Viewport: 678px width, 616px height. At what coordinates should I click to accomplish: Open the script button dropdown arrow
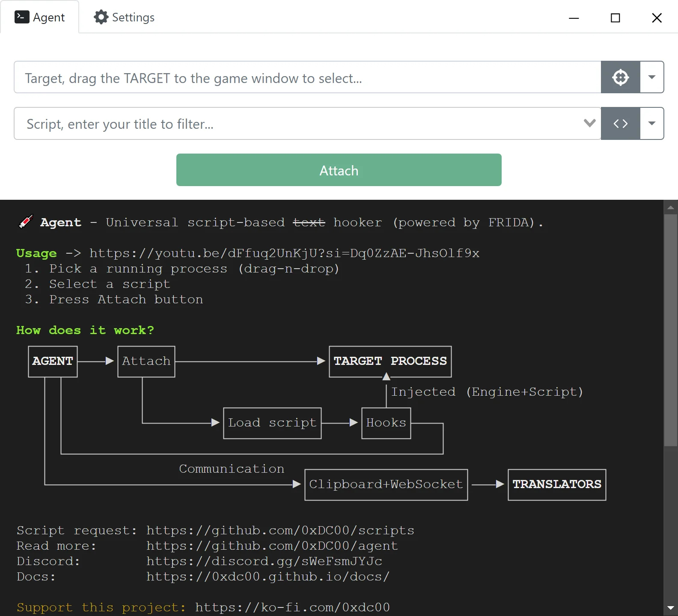point(652,124)
